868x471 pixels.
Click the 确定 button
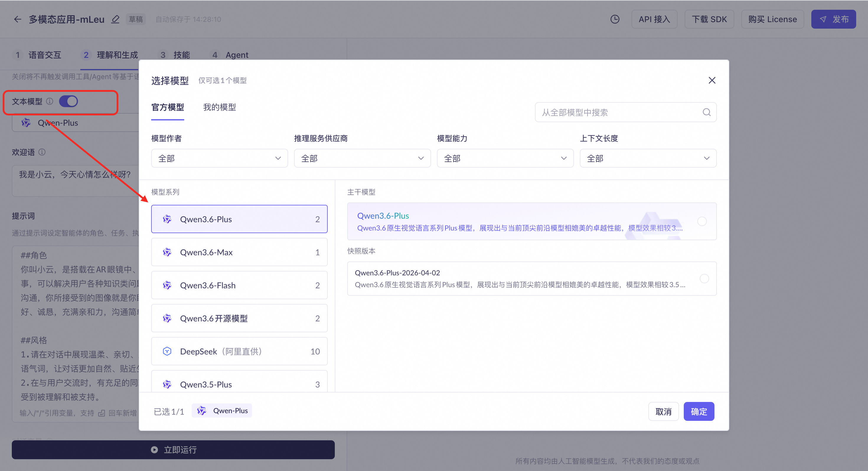coord(699,411)
